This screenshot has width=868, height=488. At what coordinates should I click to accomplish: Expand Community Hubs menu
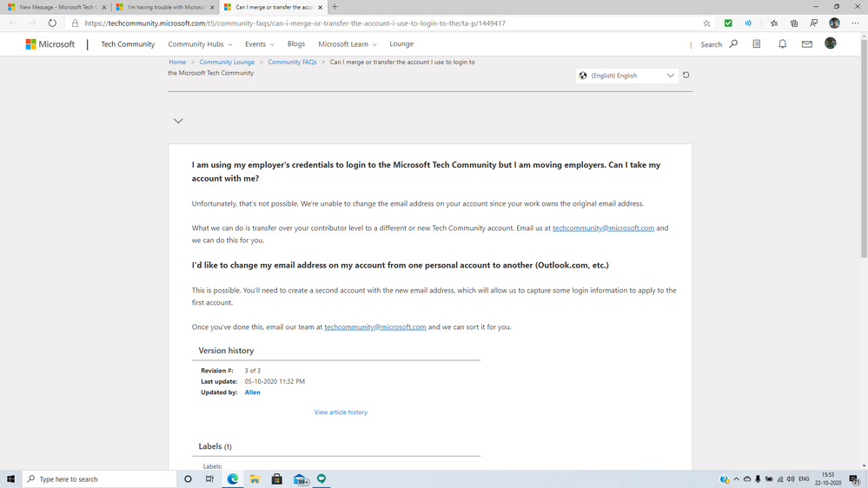point(201,44)
